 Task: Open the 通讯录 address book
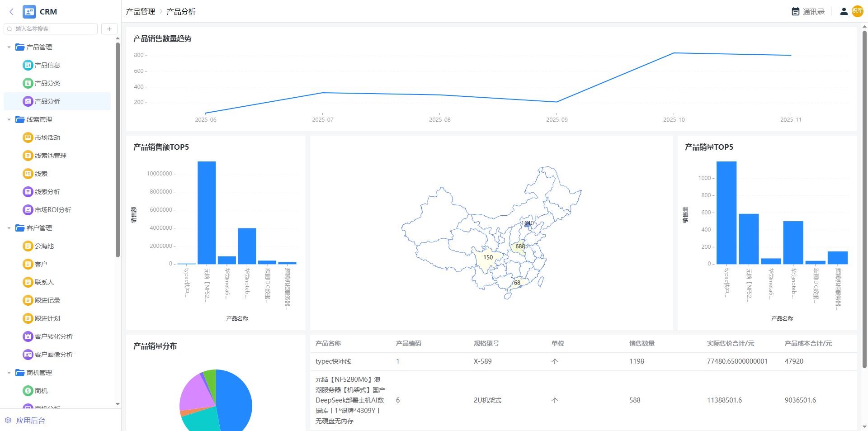tap(808, 12)
